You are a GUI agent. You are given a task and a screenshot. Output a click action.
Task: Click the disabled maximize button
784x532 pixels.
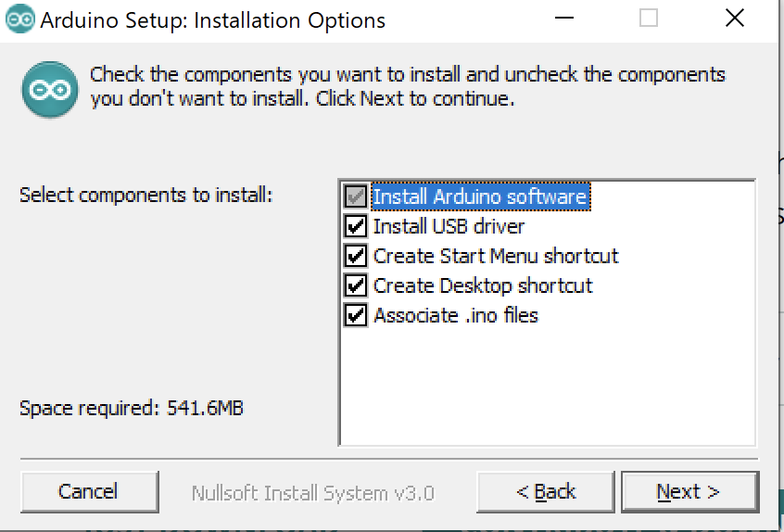click(x=649, y=19)
